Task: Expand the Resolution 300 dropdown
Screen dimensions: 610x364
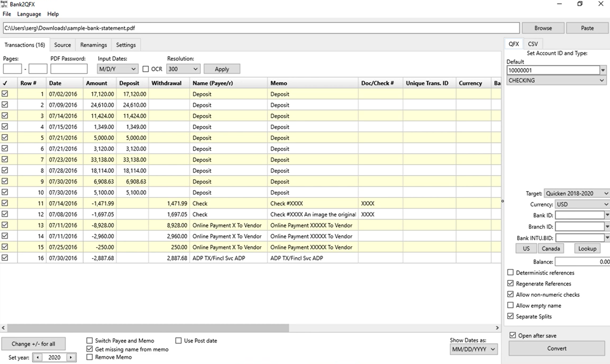Action: point(183,69)
